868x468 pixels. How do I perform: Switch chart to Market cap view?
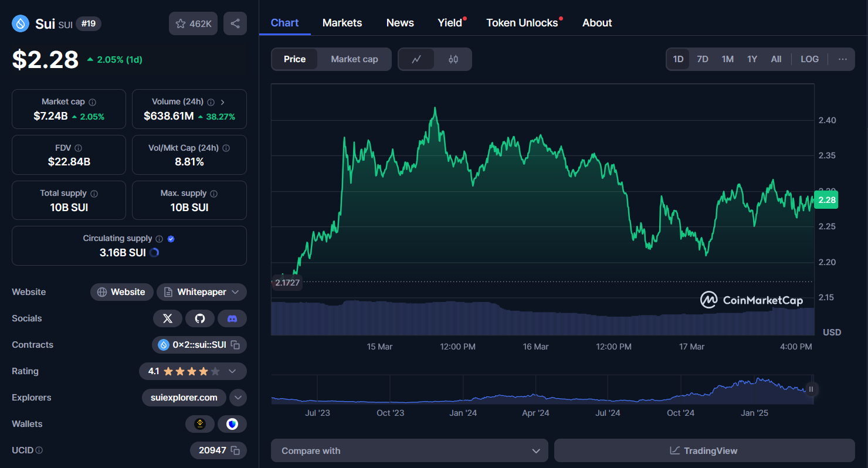tap(354, 59)
